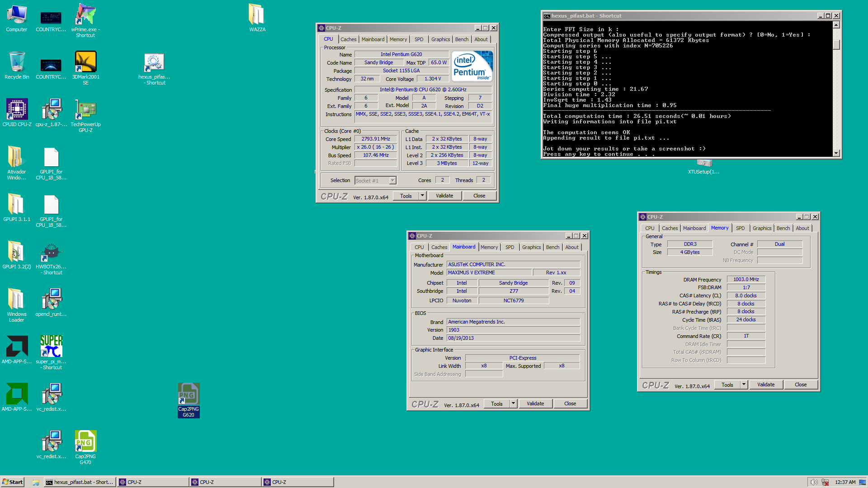Launch the wPrime.exe shortcut
Screen dimensions: 868x488
(x=85, y=20)
